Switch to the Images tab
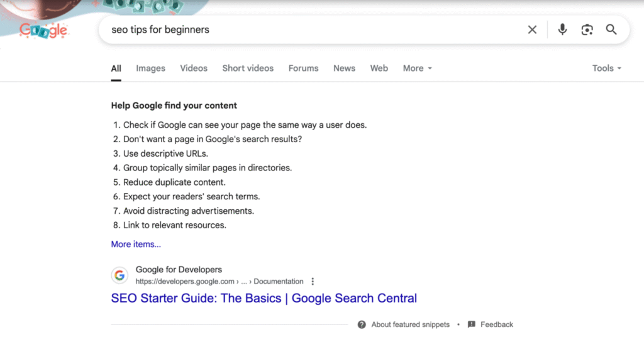Screen dimensions: 644x349 151,69
